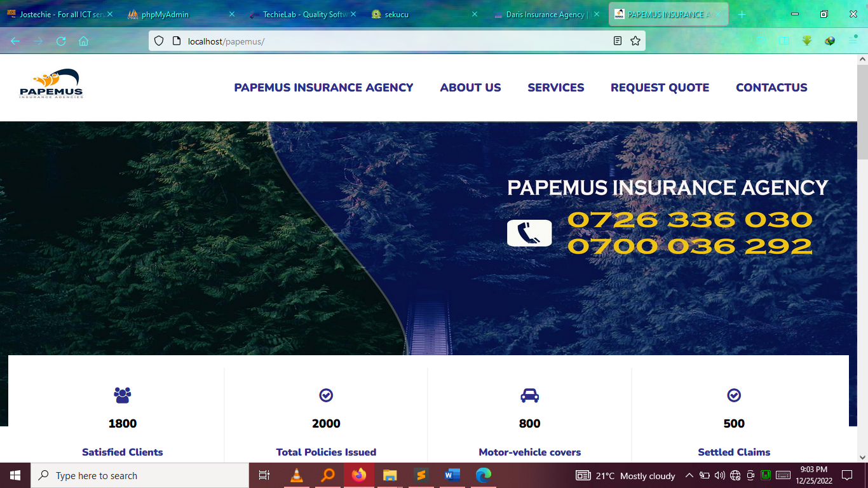This screenshot has width=868, height=488.
Task: Click the white telephone icon on banner
Action: tap(529, 233)
